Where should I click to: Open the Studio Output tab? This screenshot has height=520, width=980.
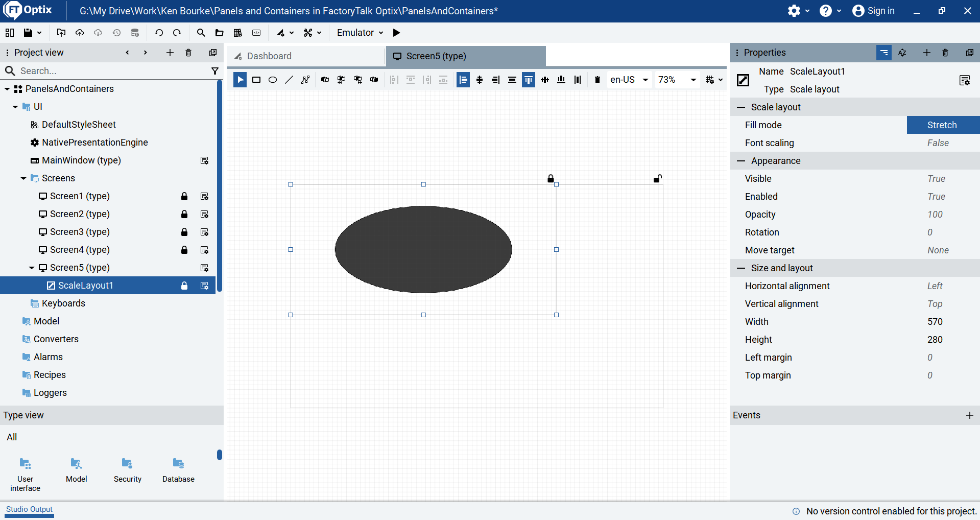click(29, 509)
